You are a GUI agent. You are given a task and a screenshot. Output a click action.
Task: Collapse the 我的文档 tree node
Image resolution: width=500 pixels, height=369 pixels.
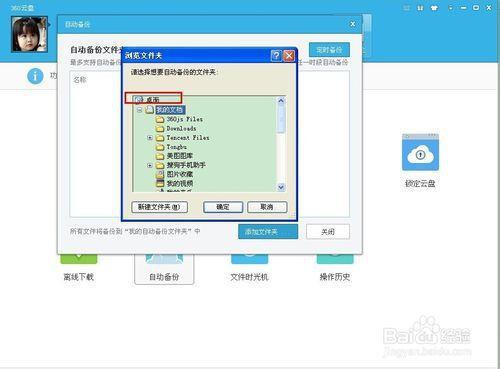coord(140,110)
